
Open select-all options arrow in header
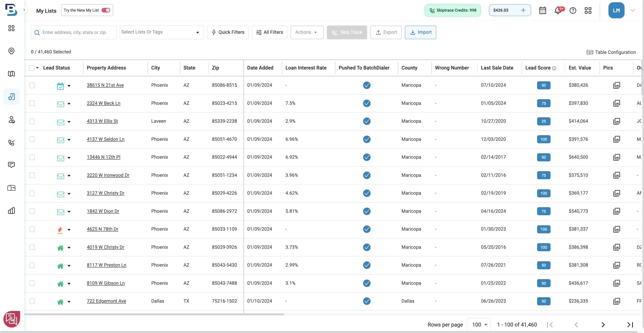[38, 68]
